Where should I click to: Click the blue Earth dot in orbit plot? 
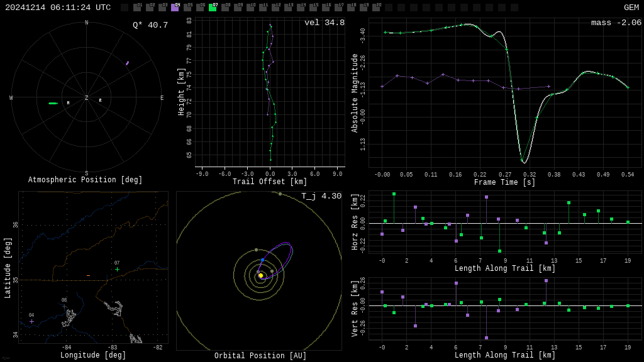[263, 260]
